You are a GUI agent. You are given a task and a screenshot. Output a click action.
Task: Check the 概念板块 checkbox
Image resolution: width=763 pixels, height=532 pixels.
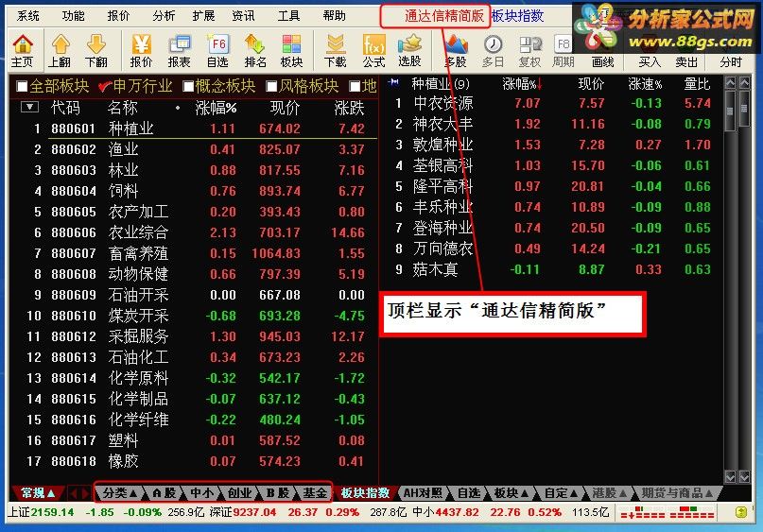tap(188, 87)
